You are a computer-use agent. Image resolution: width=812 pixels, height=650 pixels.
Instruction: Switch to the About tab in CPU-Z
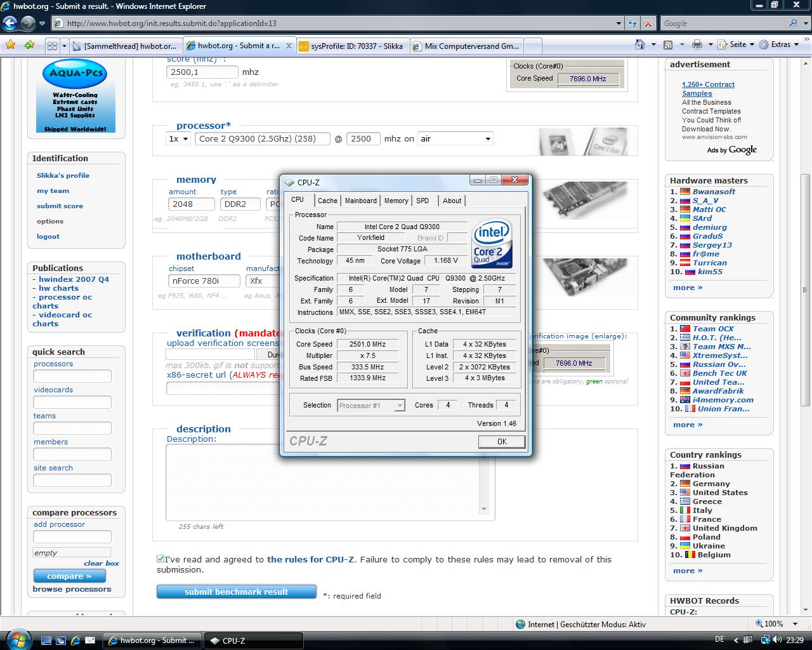point(452,201)
